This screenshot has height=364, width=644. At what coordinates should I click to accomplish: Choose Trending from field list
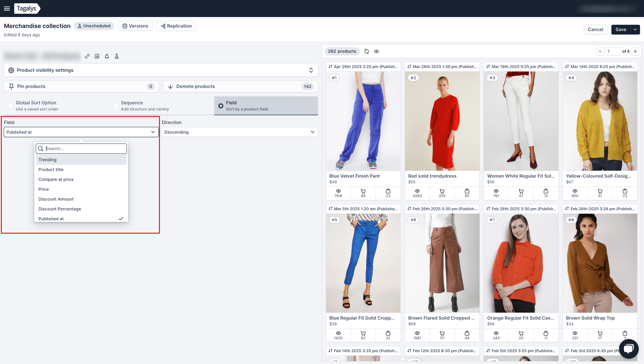81,160
